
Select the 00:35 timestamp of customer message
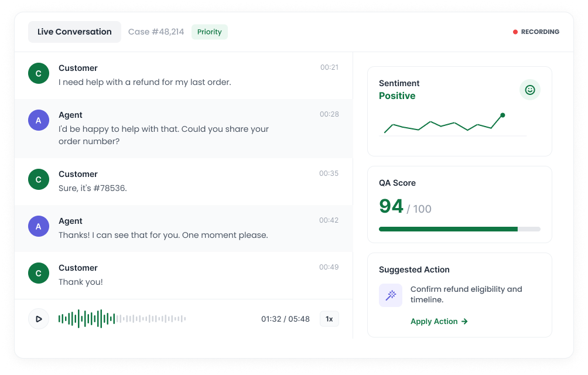point(329,173)
